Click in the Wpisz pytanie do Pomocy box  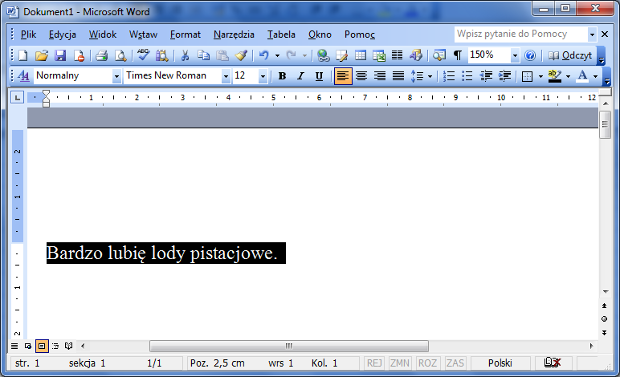(x=521, y=34)
